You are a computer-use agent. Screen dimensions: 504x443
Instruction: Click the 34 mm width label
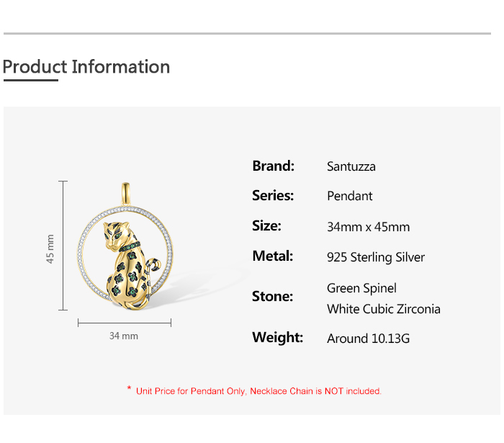tap(124, 336)
